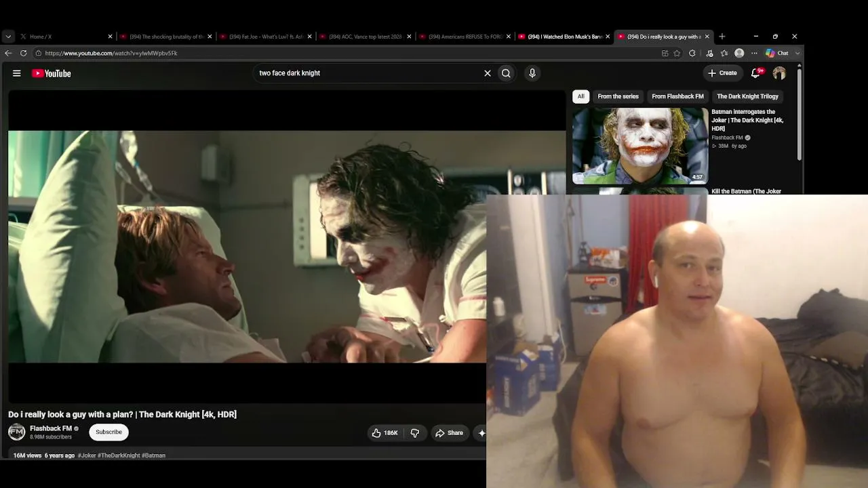Open the YouTube account avatar menu

pos(779,73)
